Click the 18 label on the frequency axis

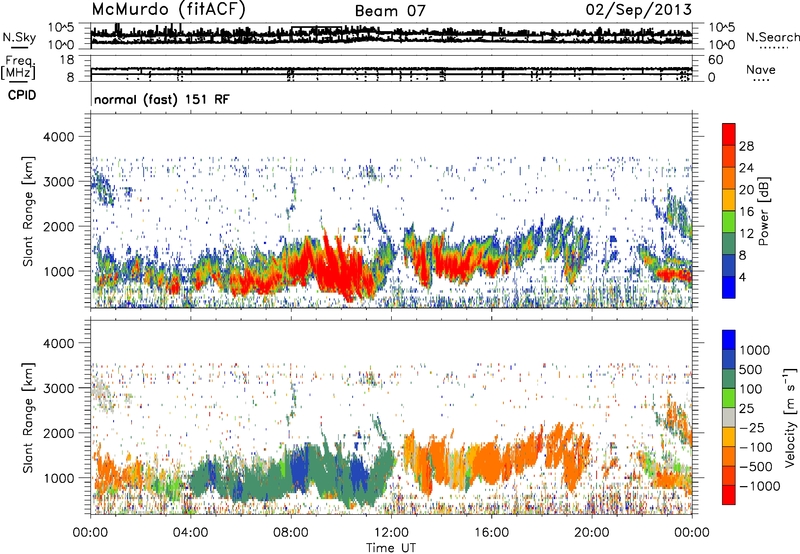[67, 60]
